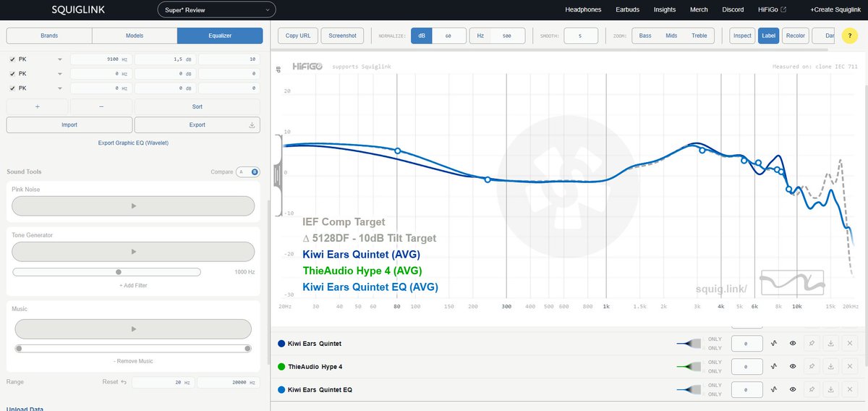Click download icon on Export button
The height and width of the screenshot is (411, 868).
(252, 125)
